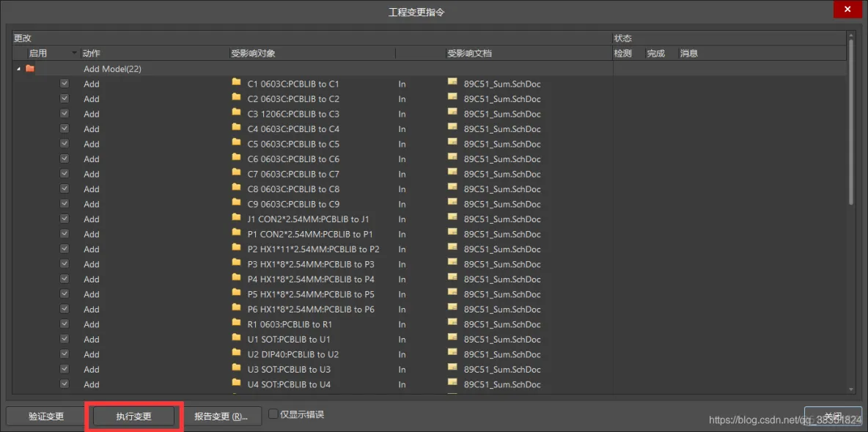Click the folder icon for U4 SOT row

tap(236, 382)
